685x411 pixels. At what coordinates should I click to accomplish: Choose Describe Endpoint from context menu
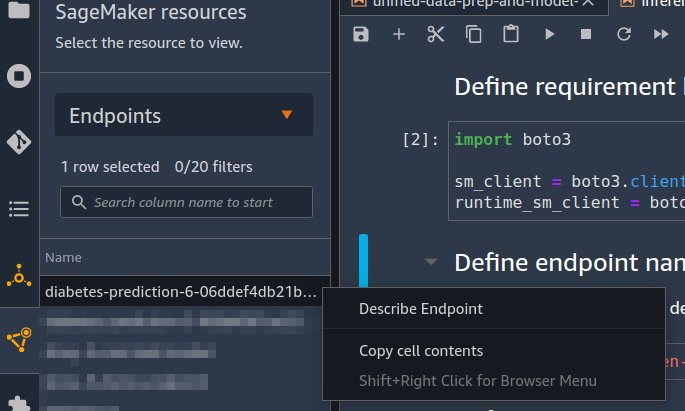point(421,309)
